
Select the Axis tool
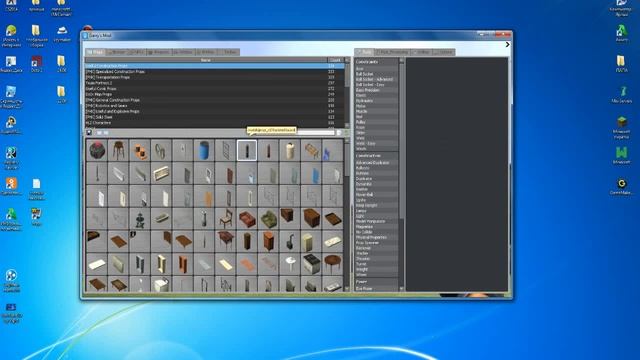376,69
